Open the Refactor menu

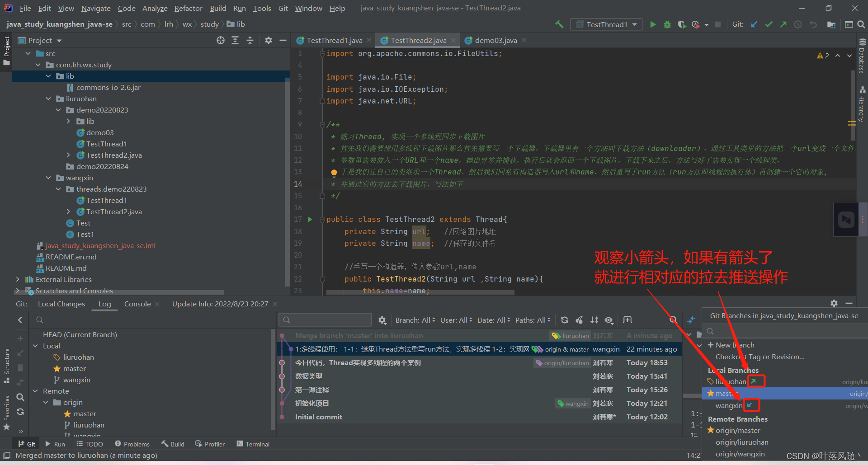click(x=189, y=8)
